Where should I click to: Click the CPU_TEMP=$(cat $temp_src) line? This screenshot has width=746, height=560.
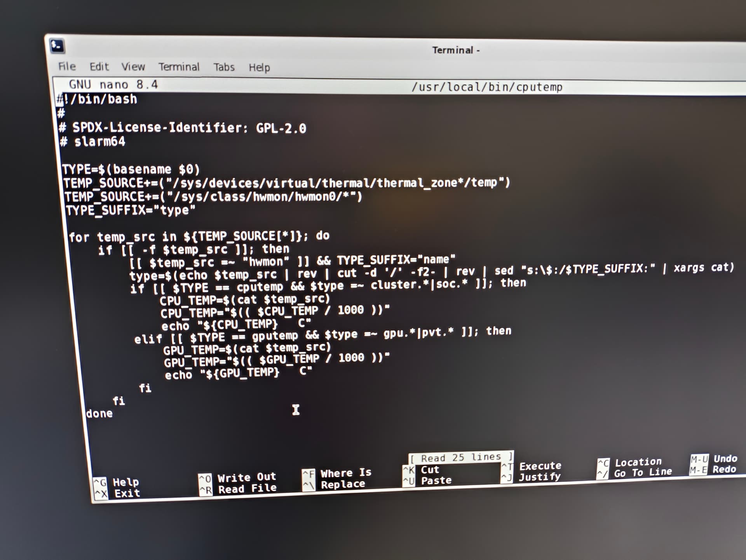click(245, 300)
